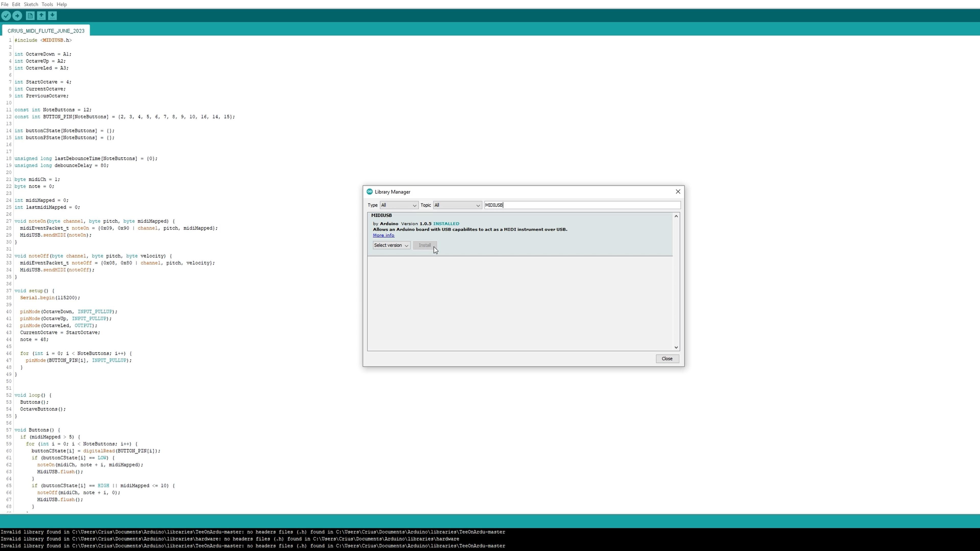Open the Sketch menu

(31, 4)
